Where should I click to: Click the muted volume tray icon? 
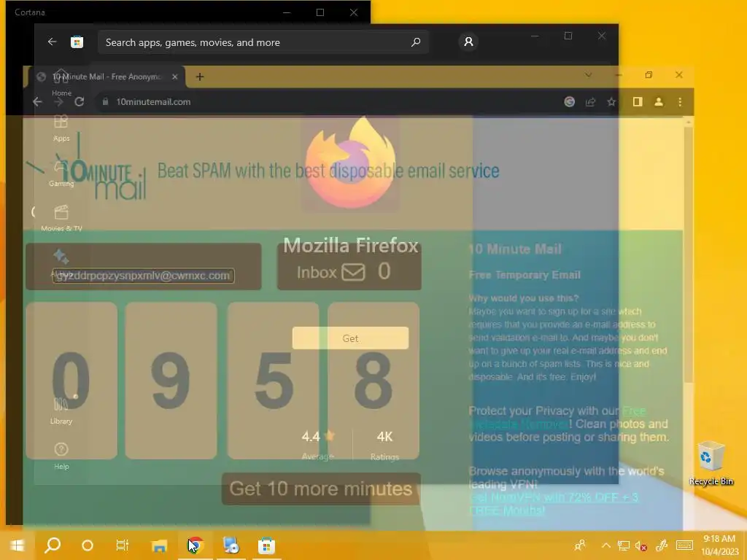coord(641,545)
